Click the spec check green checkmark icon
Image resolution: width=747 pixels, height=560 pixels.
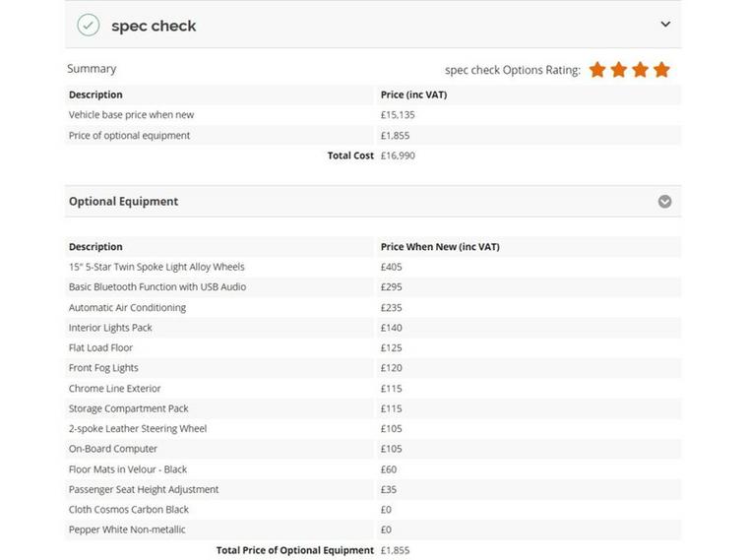(89, 26)
